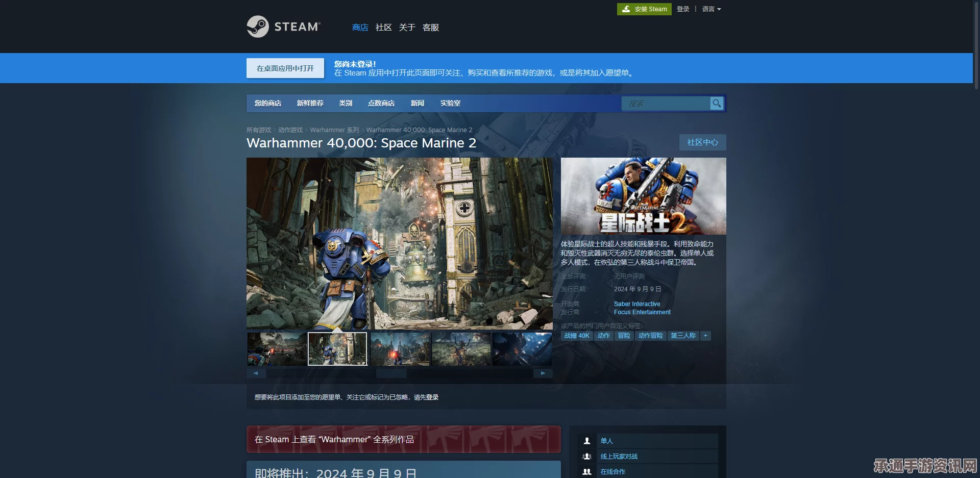Open the 类别 categories tab
The height and width of the screenshot is (478, 980).
point(346,103)
